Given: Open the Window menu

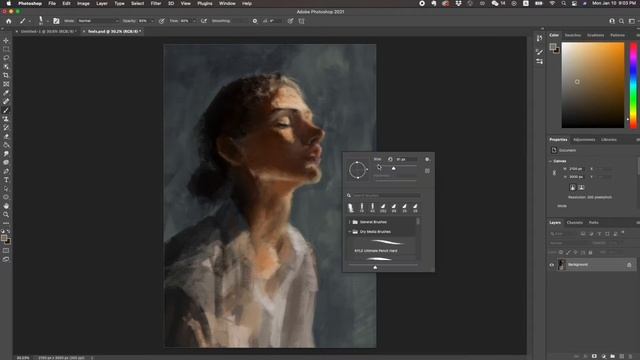Looking at the screenshot, I should (x=227, y=3).
